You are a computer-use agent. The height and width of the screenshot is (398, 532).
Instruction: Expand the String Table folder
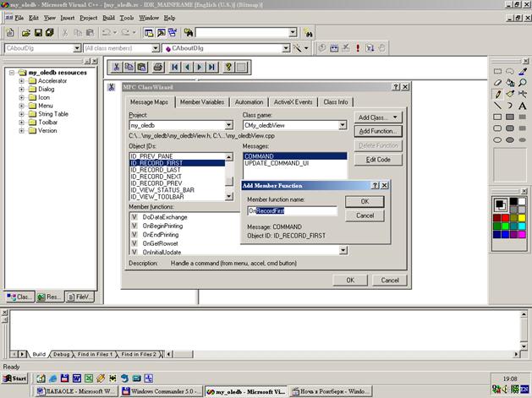21,114
